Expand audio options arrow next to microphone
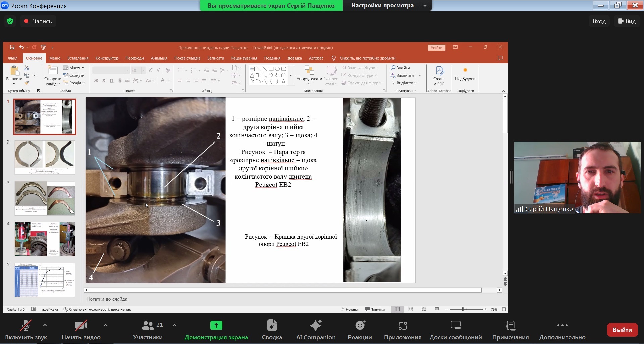Image resolution: width=644 pixels, height=344 pixels. click(x=45, y=325)
